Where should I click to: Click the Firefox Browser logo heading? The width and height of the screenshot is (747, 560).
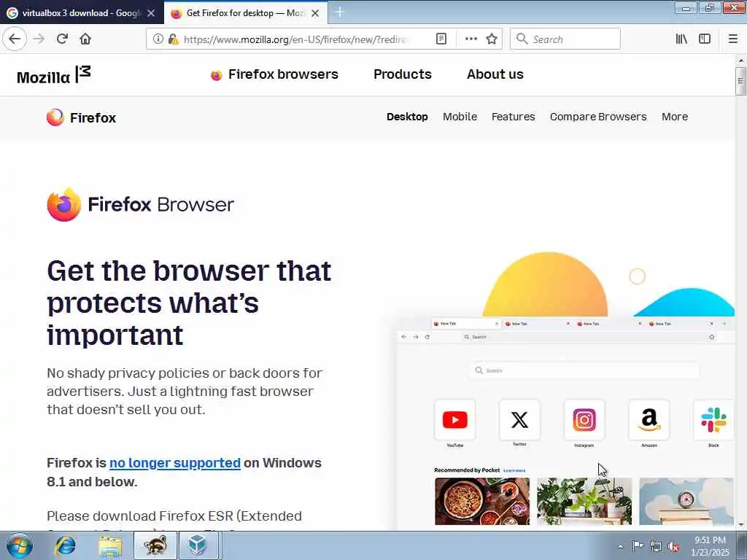[x=141, y=205]
